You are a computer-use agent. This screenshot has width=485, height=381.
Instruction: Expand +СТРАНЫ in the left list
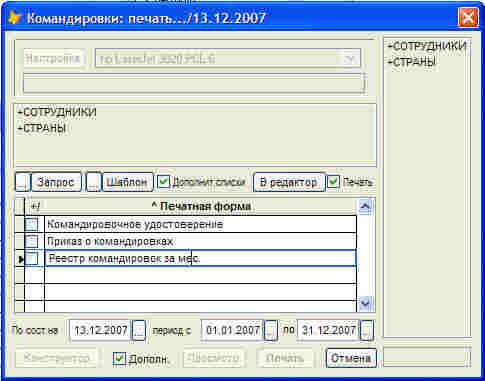[42, 128]
